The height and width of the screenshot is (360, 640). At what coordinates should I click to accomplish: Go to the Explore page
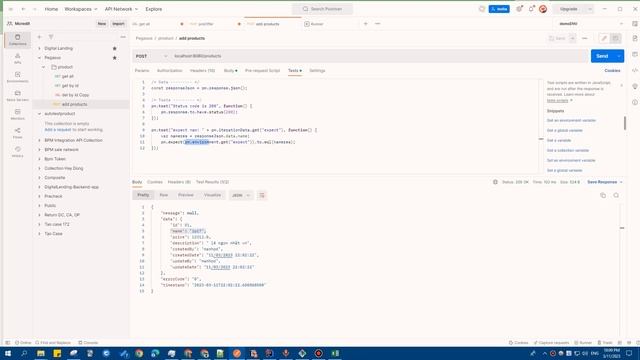[153, 9]
